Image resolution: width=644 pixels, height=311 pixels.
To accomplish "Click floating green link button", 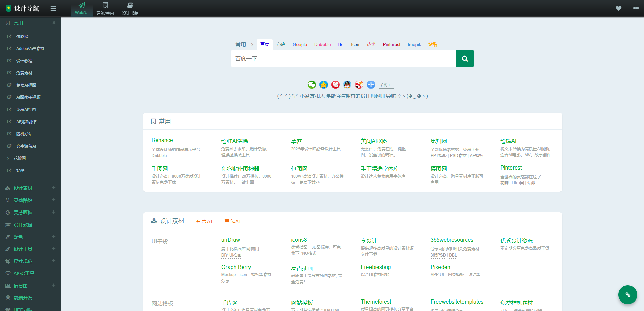I will click(627, 295).
